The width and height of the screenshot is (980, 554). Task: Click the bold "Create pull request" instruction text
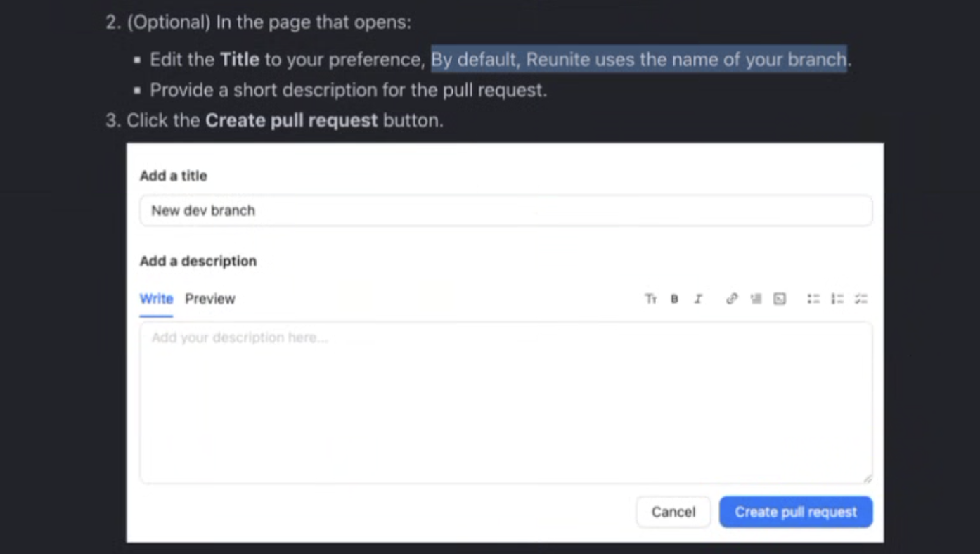[x=291, y=120]
